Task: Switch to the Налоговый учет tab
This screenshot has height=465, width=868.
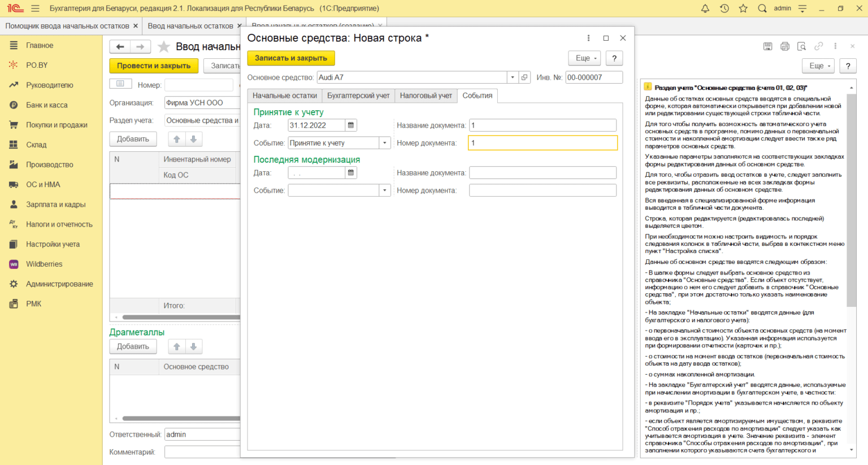Action: (x=426, y=95)
